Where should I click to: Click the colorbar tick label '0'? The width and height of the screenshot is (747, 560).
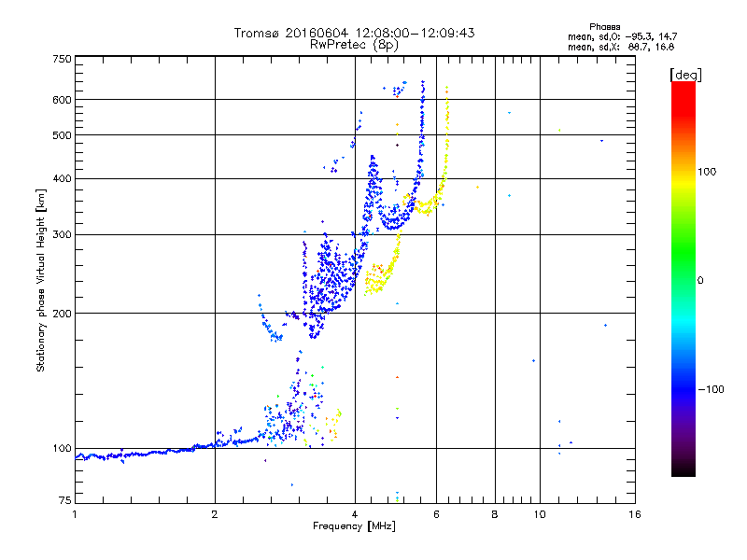(700, 281)
